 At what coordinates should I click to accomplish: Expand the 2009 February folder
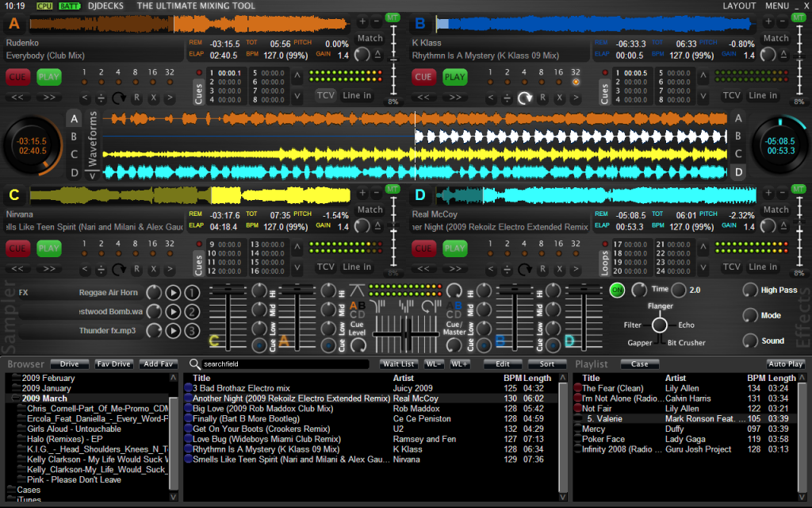15,377
